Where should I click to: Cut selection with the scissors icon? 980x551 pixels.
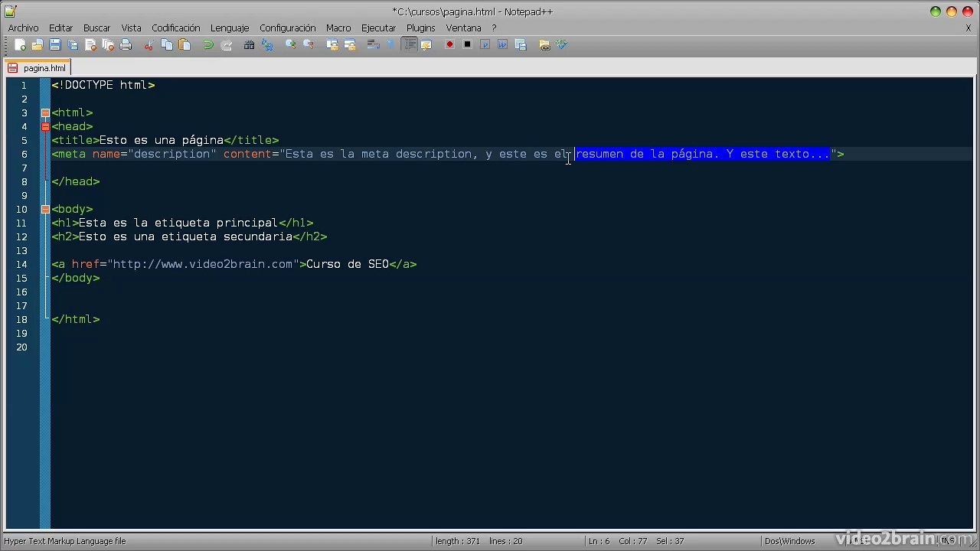(149, 45)
